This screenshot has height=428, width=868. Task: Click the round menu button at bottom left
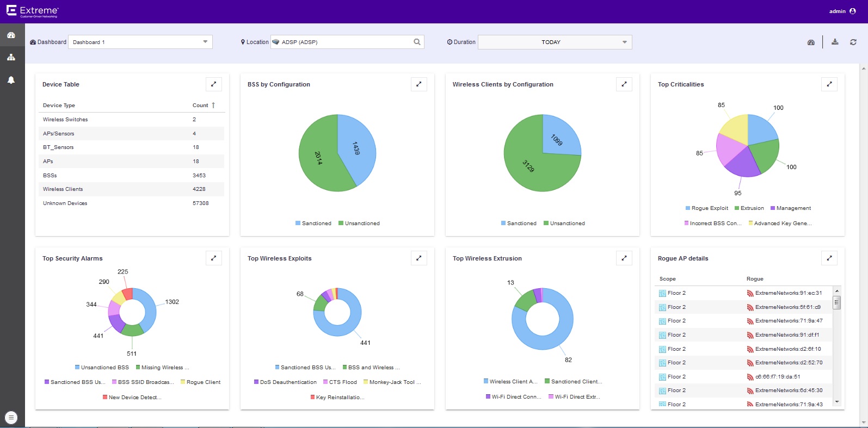[11, 418]
